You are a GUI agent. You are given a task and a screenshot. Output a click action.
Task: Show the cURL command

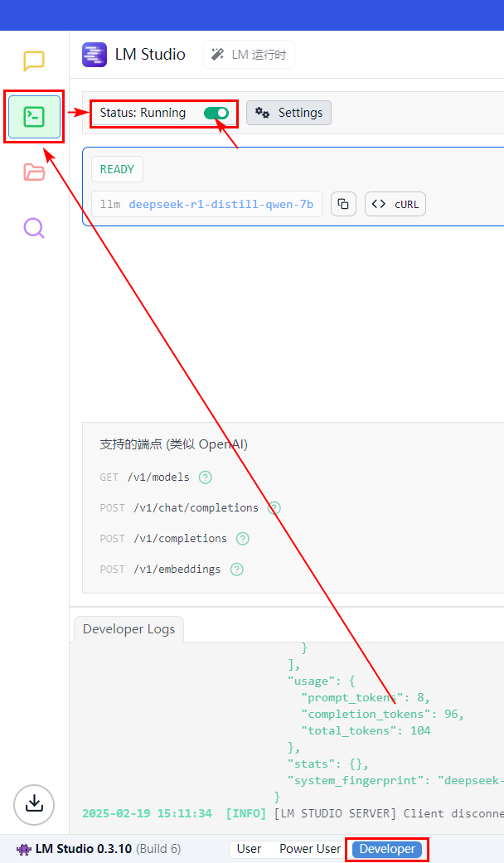[x=395, y=204]
